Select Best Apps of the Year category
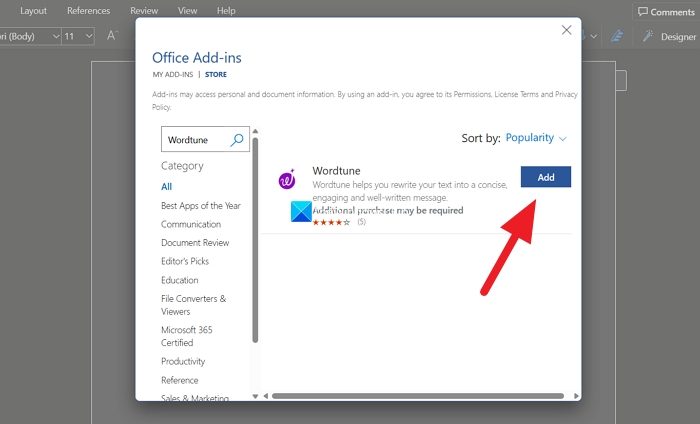Screen dimensions: 700x424 pyautogui.click(x=201, y=206)
